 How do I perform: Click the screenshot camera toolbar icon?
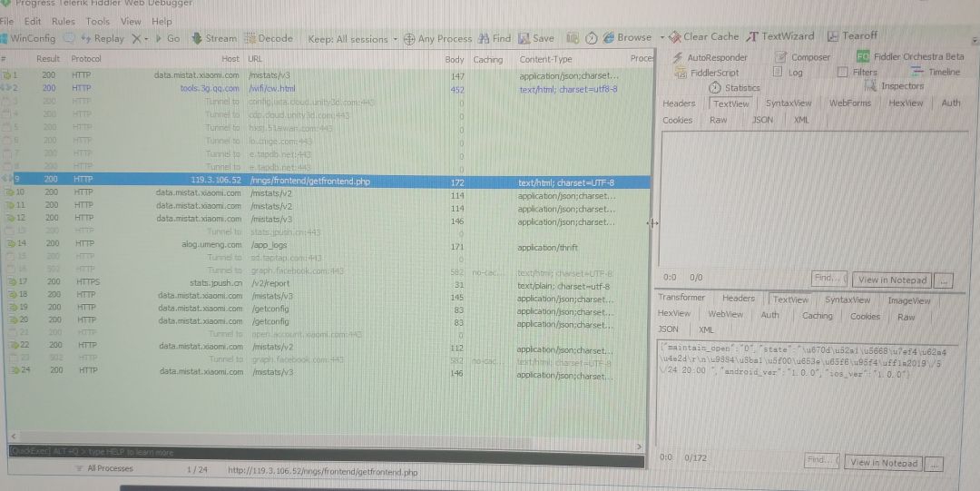point(572,38)
